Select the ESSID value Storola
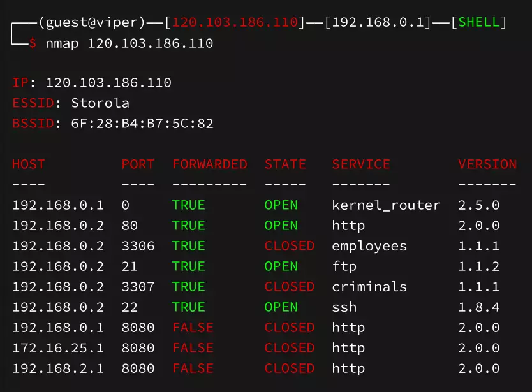The height and width of the screenshot is (392, 532). [x=100, y=103]
